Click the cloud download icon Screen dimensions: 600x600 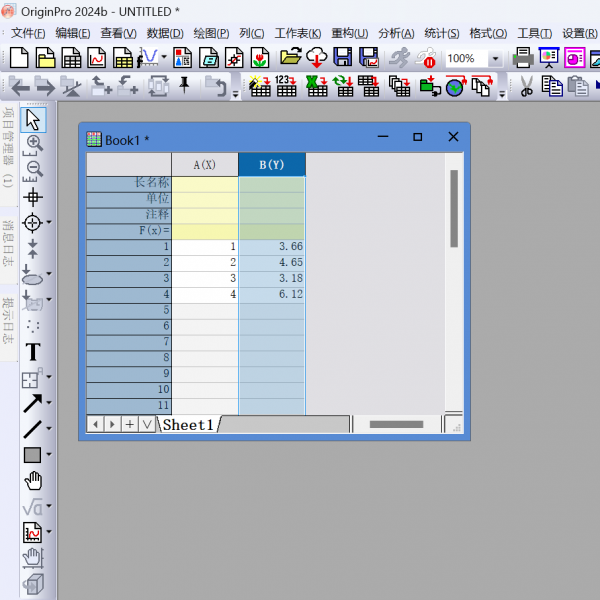316,57
